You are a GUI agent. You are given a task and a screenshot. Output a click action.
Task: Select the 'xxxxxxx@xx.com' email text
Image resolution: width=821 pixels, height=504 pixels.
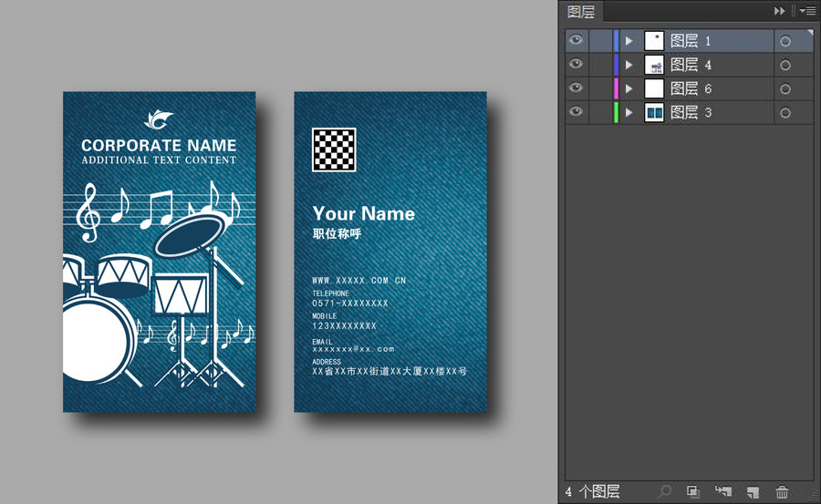[x=353, y=349]
